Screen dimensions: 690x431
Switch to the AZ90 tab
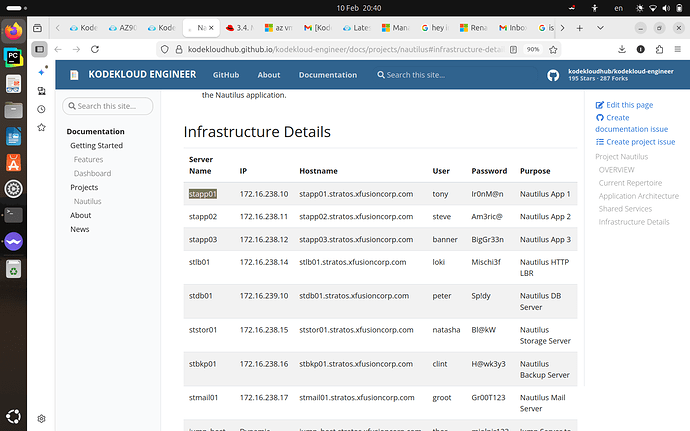[x=123, y=28]
